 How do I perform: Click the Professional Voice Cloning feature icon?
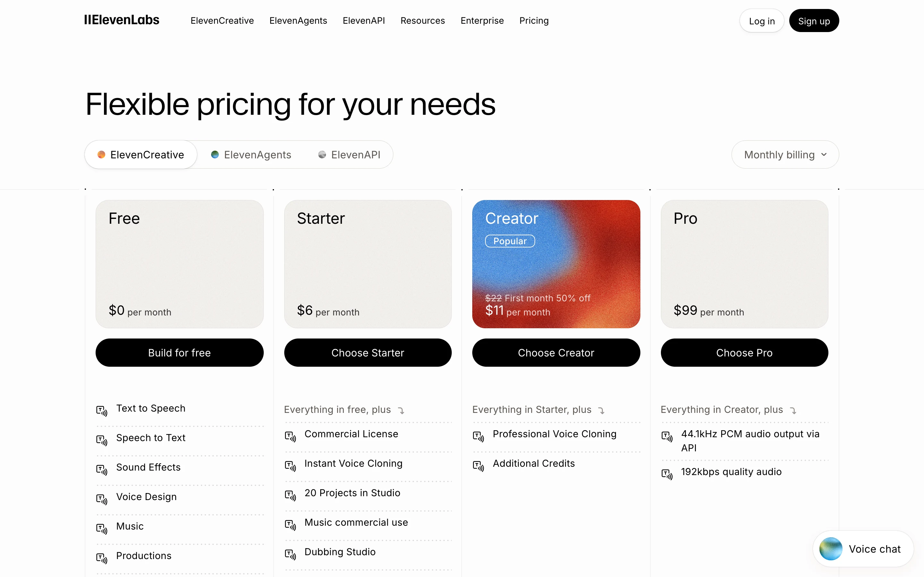tap(478, 436)
